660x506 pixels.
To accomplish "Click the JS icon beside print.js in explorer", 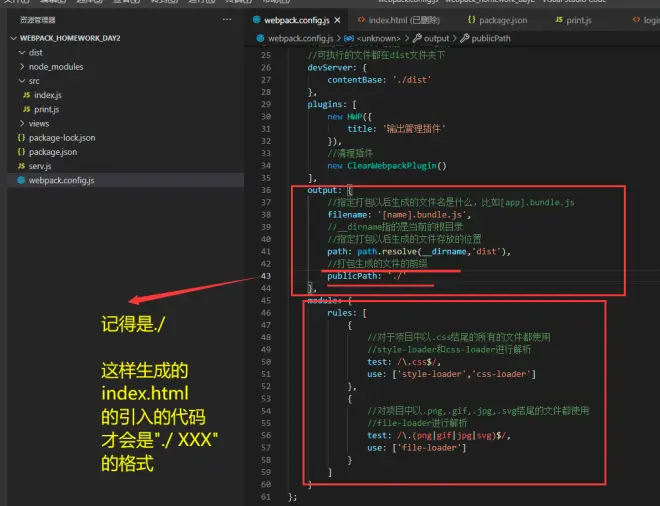I will [x=27, y=109].
